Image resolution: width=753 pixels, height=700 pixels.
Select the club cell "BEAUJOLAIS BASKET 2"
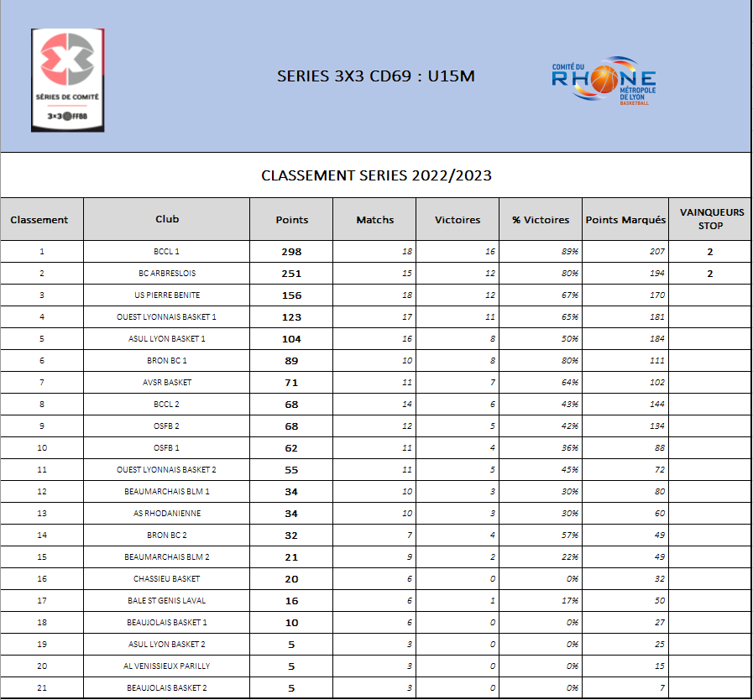(167, 688)
